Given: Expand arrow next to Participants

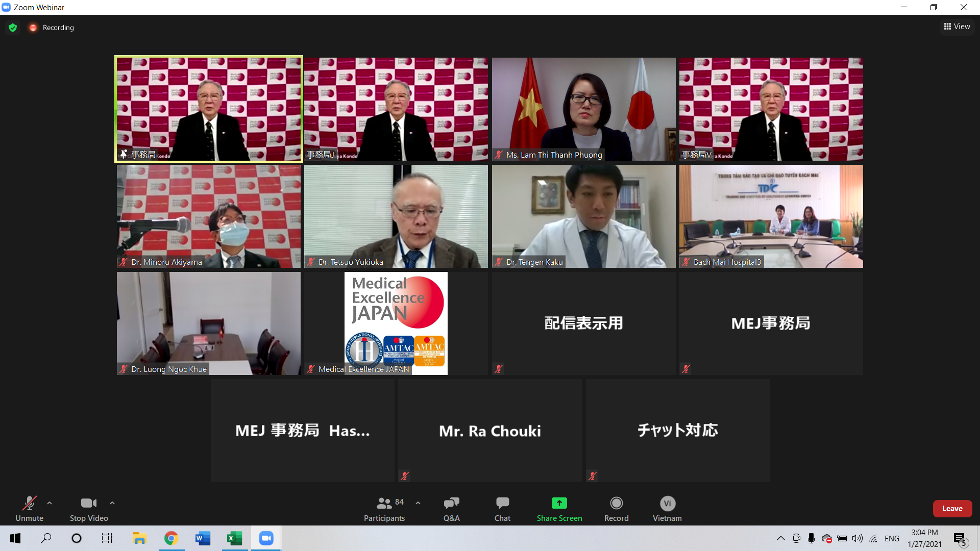Looking at the screenshot, I should (418, 503).
